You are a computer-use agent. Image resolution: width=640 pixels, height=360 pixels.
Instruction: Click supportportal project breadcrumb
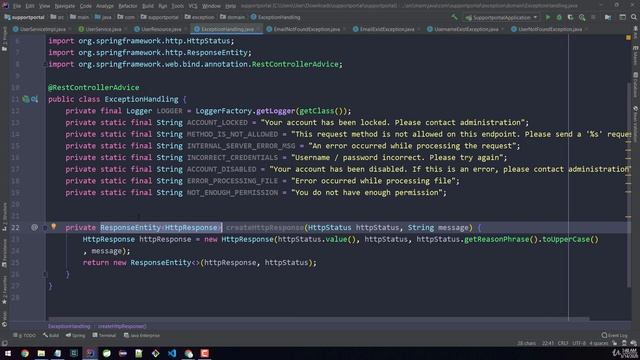pyautogui.click(x=24, y=17)
